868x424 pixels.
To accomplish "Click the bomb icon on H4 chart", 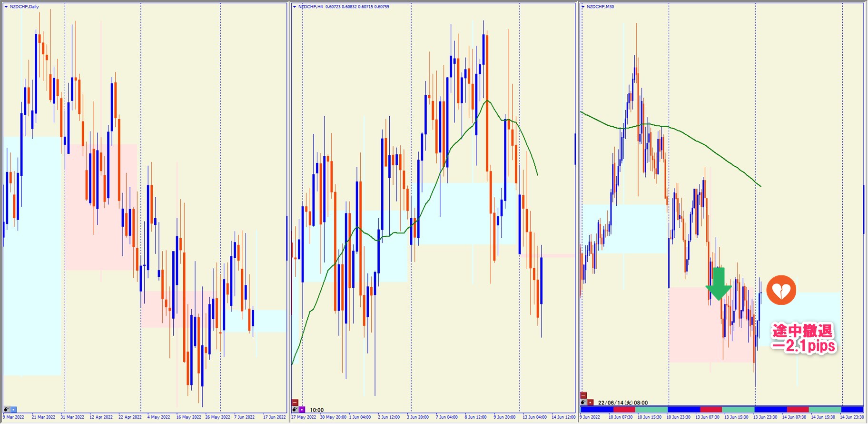I will pos(295,410).
